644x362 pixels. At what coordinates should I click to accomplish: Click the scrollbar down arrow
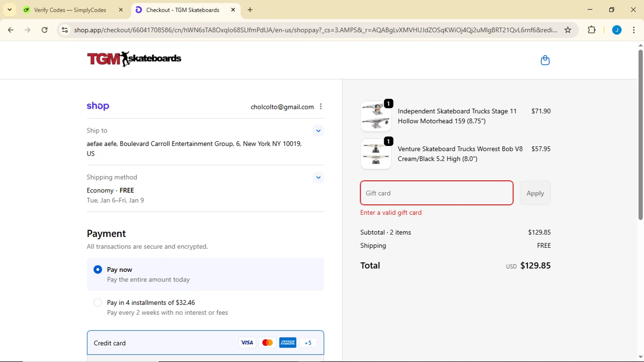coord(641,357)
